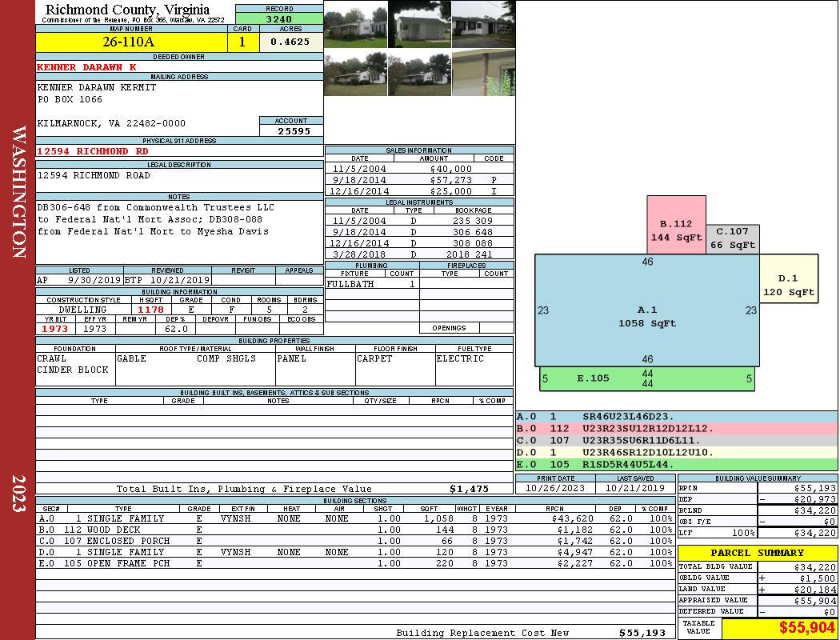Select the gray C.107 66 SqFt sketch block
The width and height of the screenshot is (840, 640).
point(733,238)
